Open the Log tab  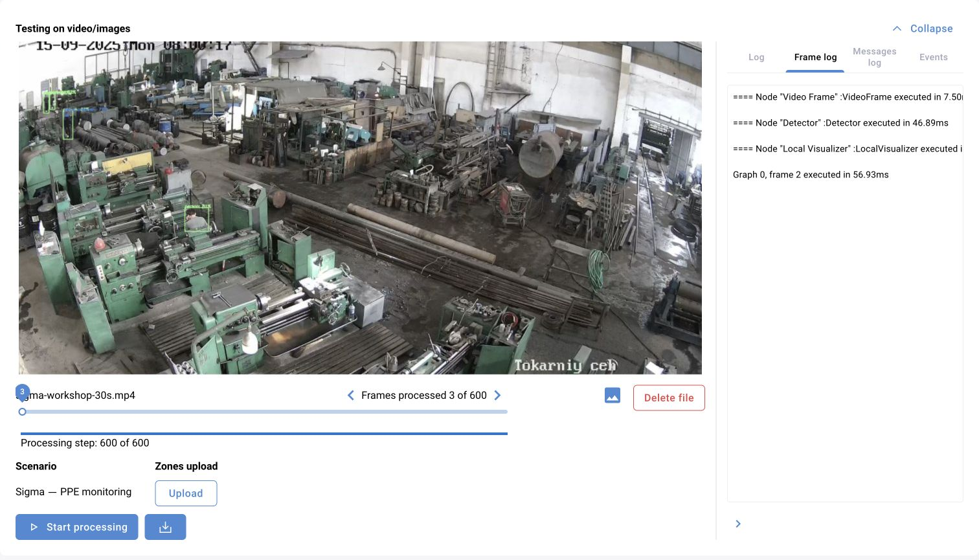[x=756, y=57]
